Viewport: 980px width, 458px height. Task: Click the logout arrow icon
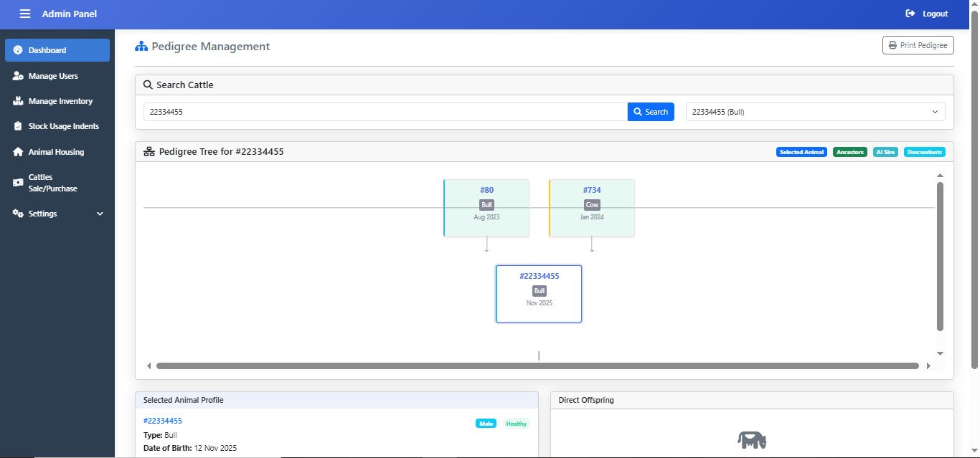click(x=910, y=14)
